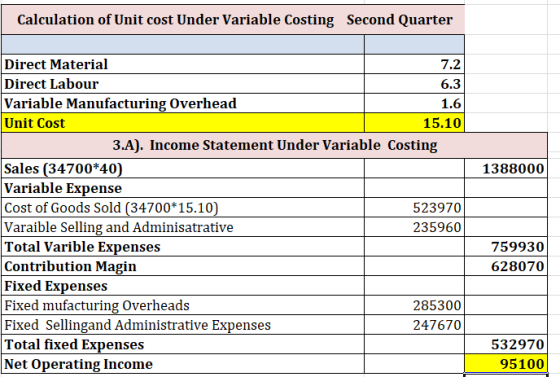The height and width of the screenshot is (377, 560).
Task: Click the 'Direct Material' label cell
Action: (183, 64)
